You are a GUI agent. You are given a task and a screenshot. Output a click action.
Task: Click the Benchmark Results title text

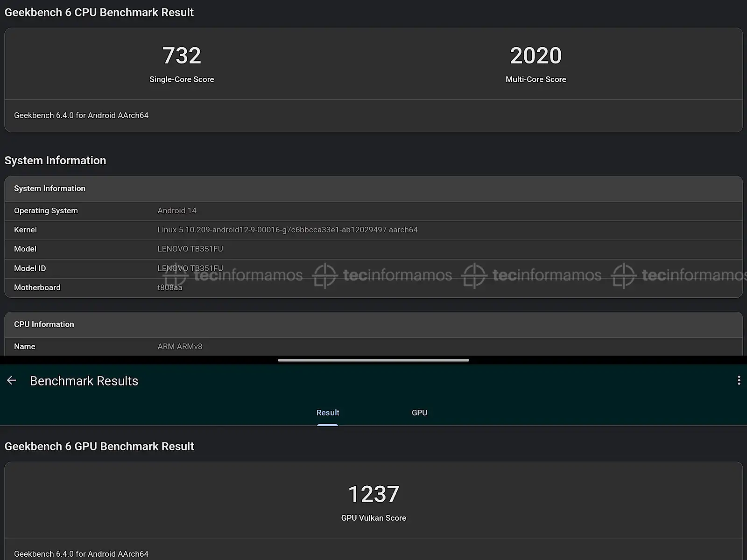point(84,381)
